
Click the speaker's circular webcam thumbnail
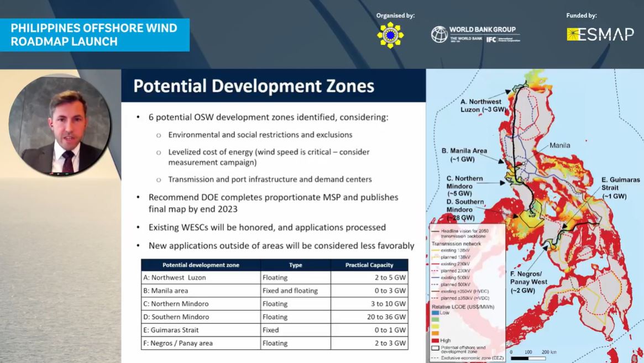tap(60, 125)
